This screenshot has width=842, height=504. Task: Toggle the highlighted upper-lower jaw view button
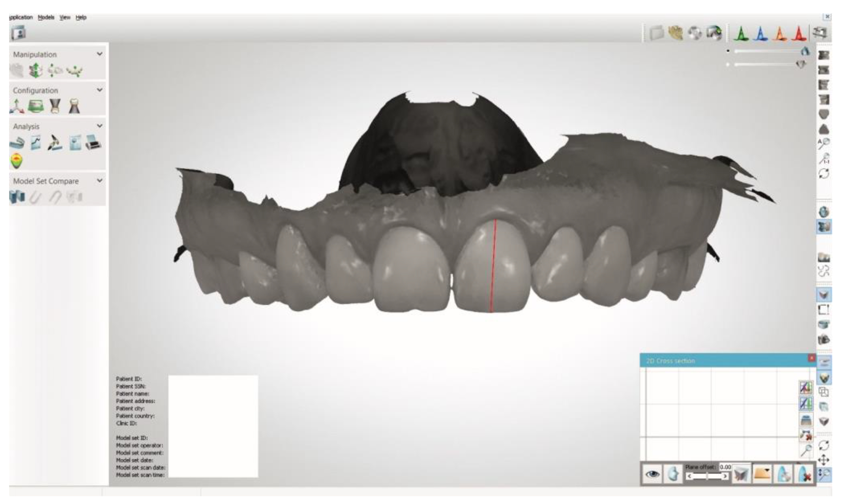tap(824, 226)
